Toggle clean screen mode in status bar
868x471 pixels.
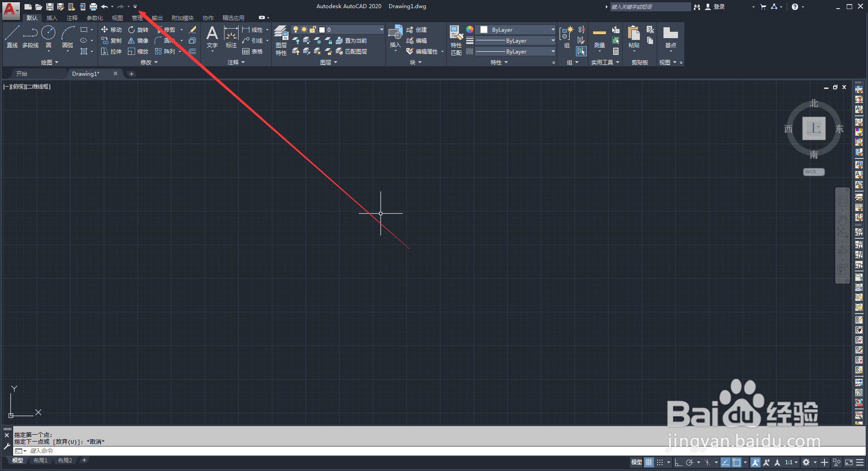point(849,462)
